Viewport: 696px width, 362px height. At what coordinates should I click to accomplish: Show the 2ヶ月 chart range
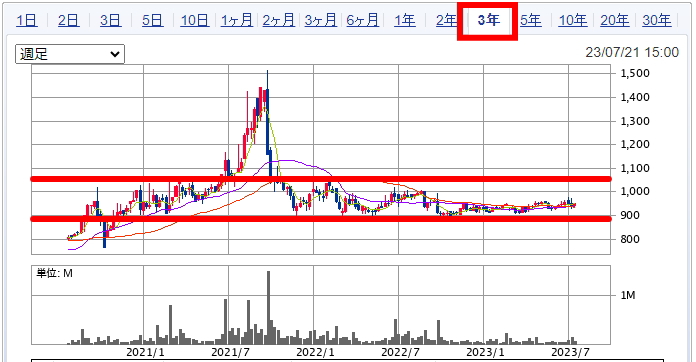(x=278, y=20)
